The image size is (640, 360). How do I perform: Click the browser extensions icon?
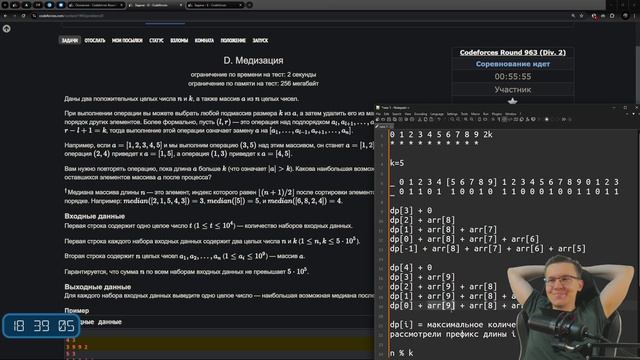612,16
